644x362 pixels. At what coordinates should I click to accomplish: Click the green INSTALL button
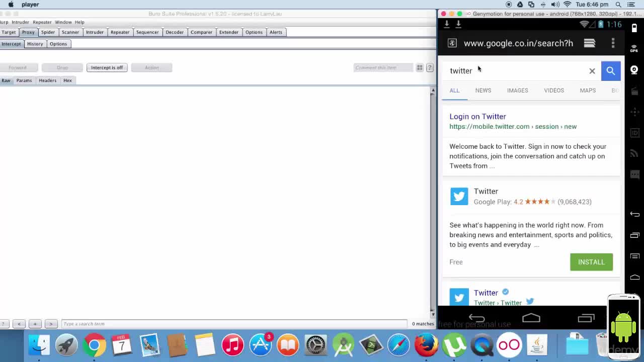(x=591, y=262)
